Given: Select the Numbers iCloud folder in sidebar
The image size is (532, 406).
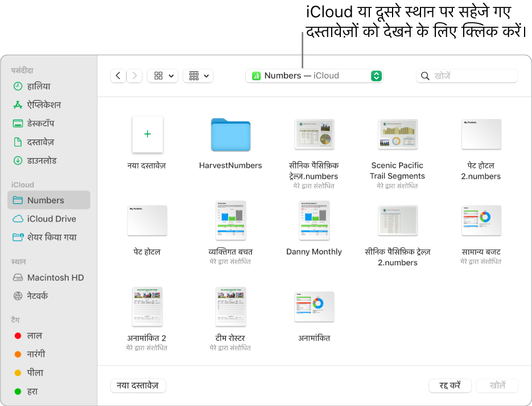Looking at the screenshot, I should pos(49,200).
